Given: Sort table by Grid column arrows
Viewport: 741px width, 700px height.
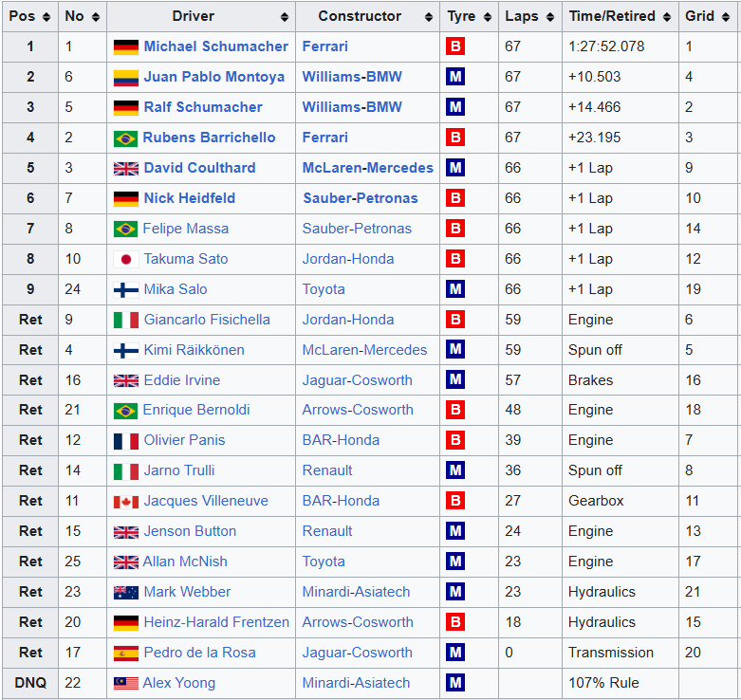Looking at the screenshot, I should (x=726, y=17).
